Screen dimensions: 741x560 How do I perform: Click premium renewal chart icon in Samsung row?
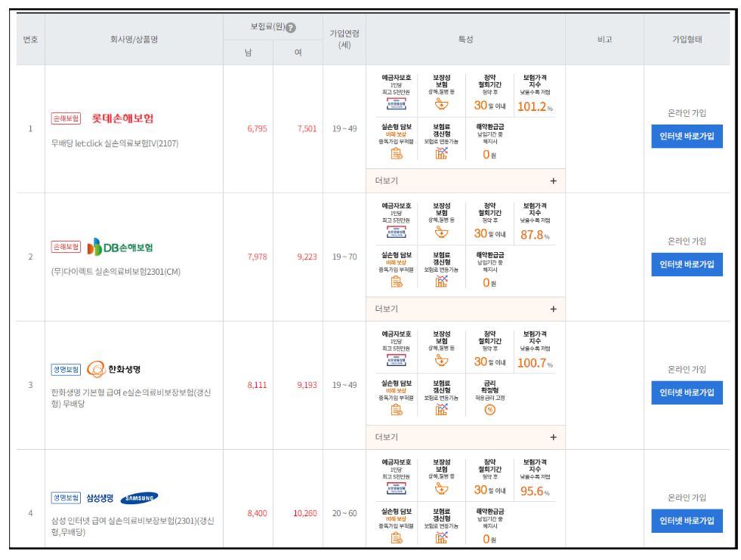[x=441, y=537]
